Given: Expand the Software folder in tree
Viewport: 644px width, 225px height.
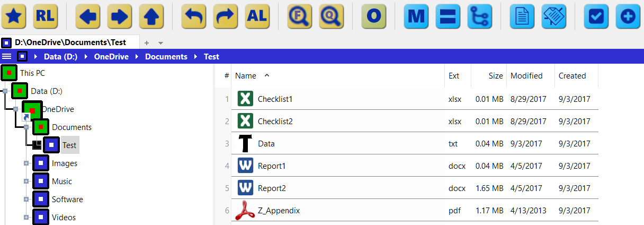Looking at the screenshot, I should (x=26, y=200).
